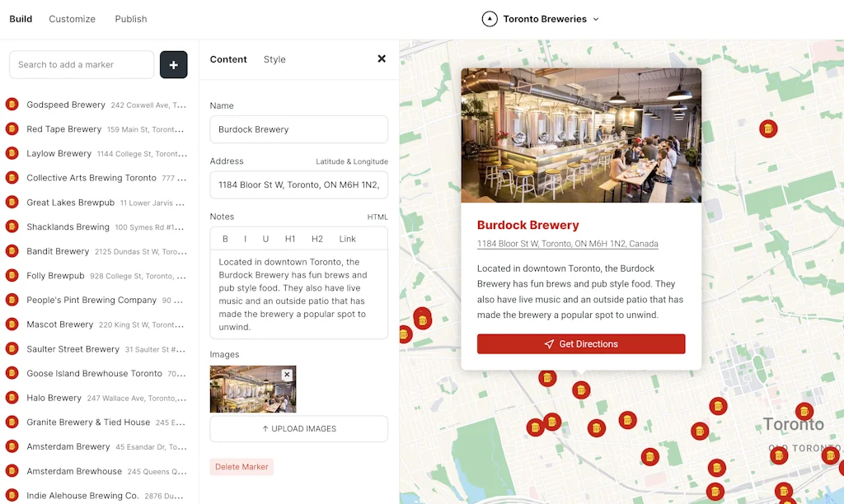Click the brewery photo in the popup
The image size is (844, 504).
[x=581, y=135]
